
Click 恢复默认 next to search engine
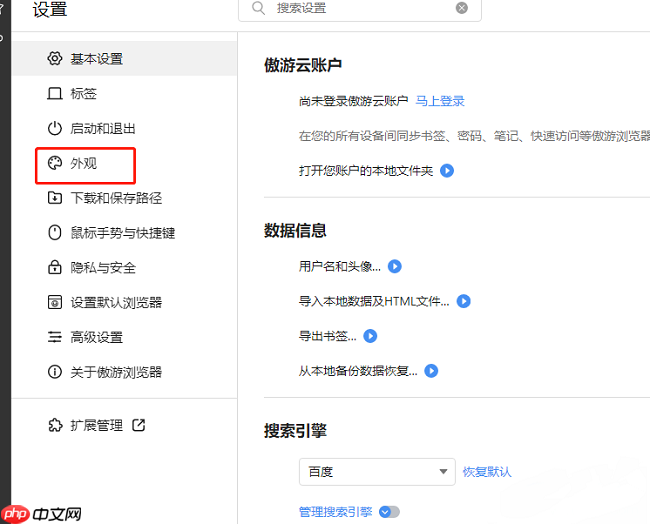coord(487,472)
